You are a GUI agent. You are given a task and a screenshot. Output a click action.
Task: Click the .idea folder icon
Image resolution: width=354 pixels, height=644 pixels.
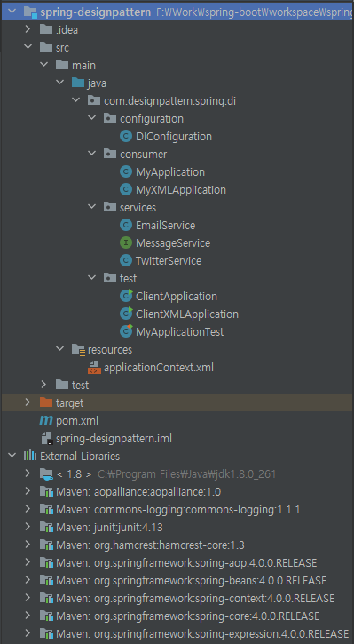45,29
